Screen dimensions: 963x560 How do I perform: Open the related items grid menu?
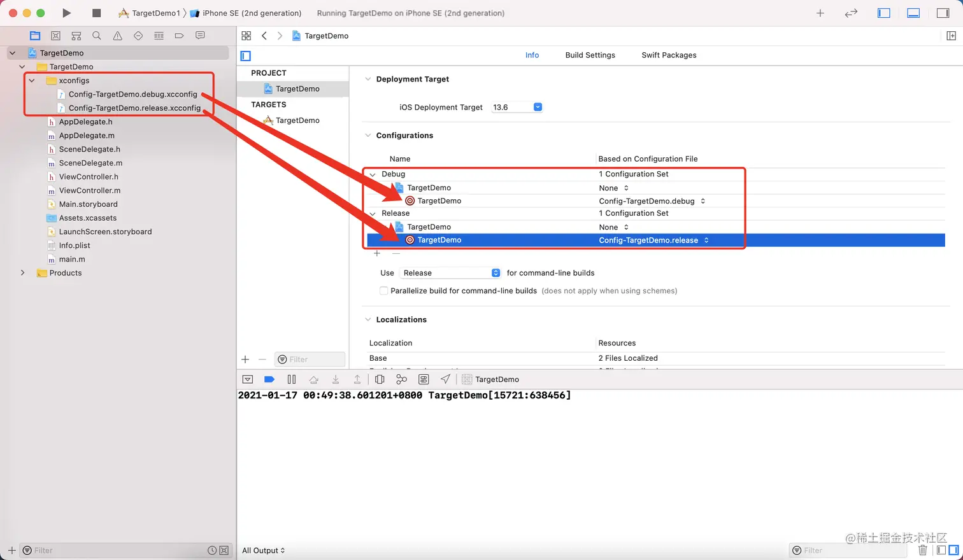(x=246, y=36)
